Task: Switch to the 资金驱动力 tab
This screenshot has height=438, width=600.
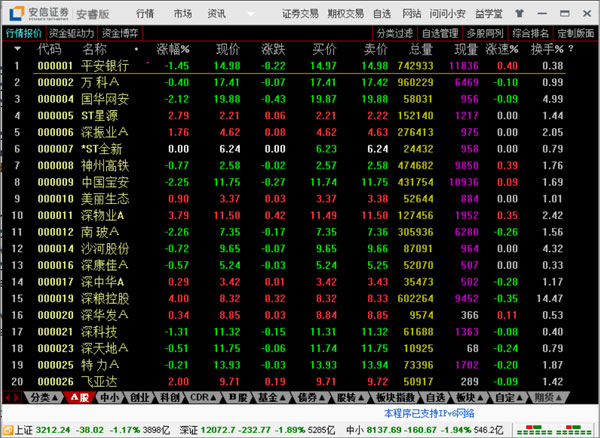Action: tap(72, 33)
